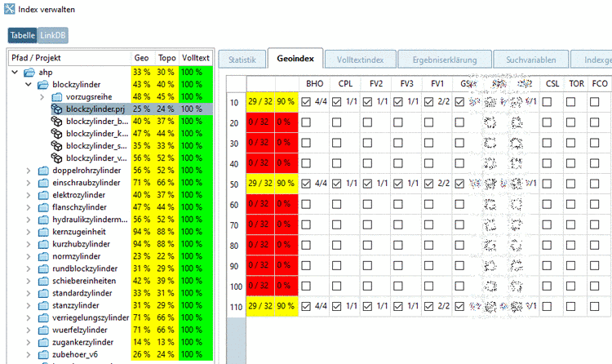The height and width of the screenshot is (364, 612).
Task: Select the Tabelle view tab
Action: click(23, 35)
